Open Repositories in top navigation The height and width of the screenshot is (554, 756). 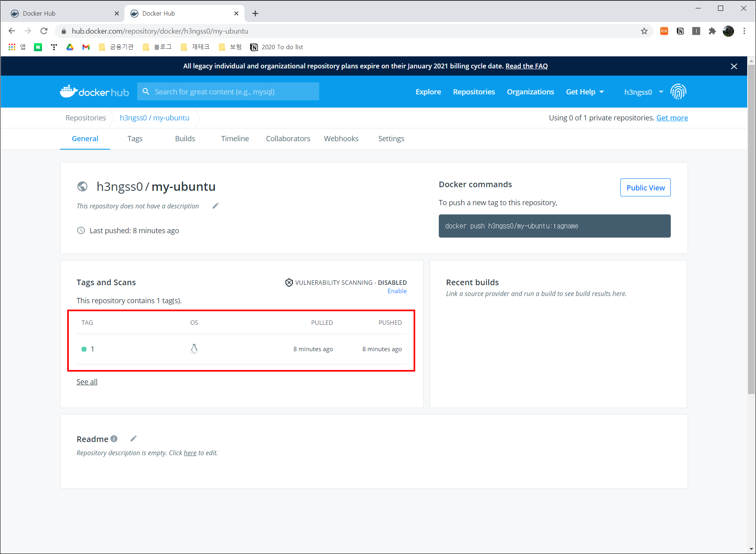pos(474,92)
